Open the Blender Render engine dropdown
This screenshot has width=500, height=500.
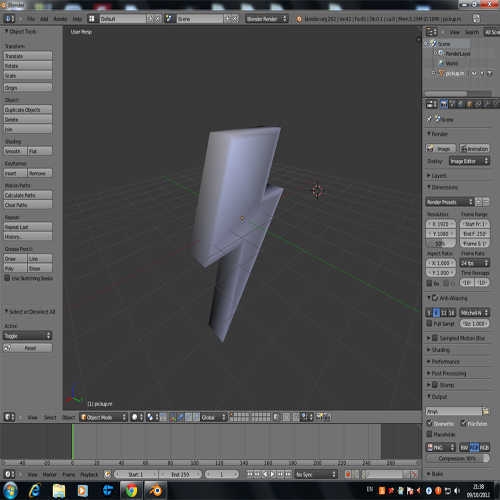pyautogui.click(x=266, y=19)
